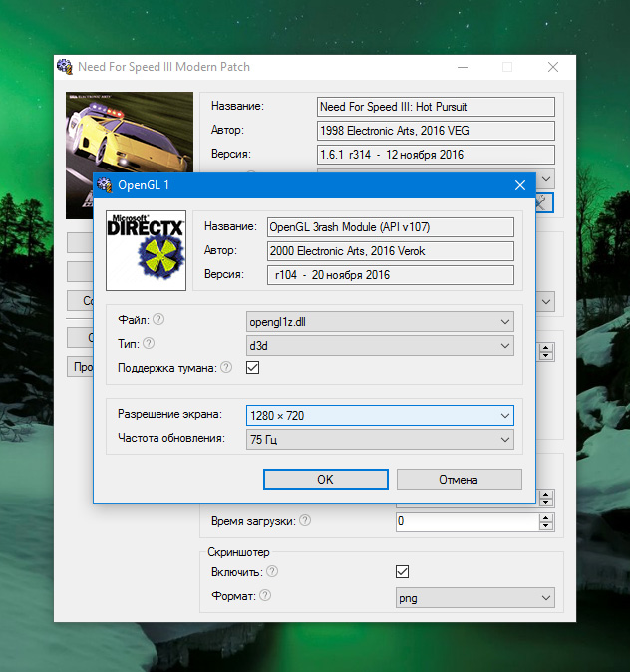Click the Время загрузки value field
This screenshot has width=630, height=672.
468,521
